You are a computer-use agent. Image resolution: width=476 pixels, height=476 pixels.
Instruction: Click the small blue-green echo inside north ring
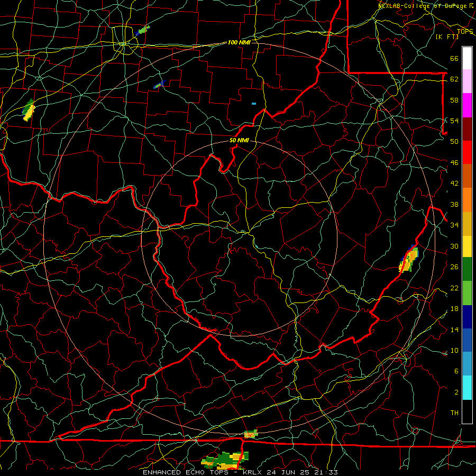click(160, 85)
